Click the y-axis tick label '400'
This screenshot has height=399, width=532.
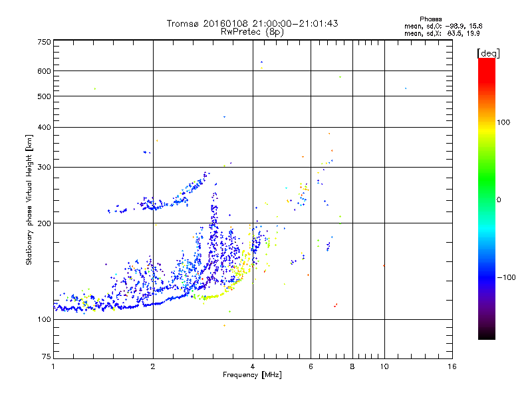tap(44, 127)
